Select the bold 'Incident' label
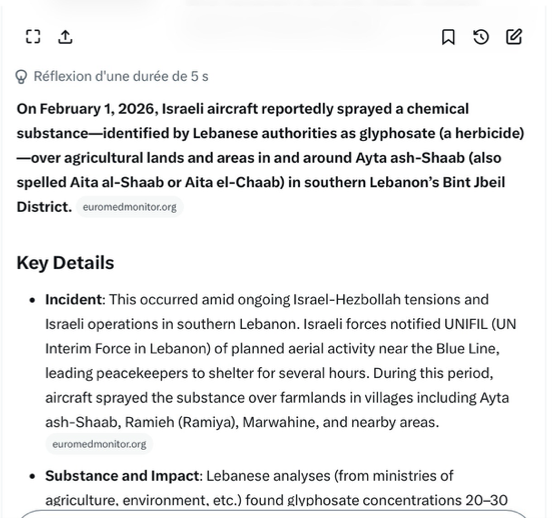The width and height of the screenshot is (552, 518). point(73,300)
